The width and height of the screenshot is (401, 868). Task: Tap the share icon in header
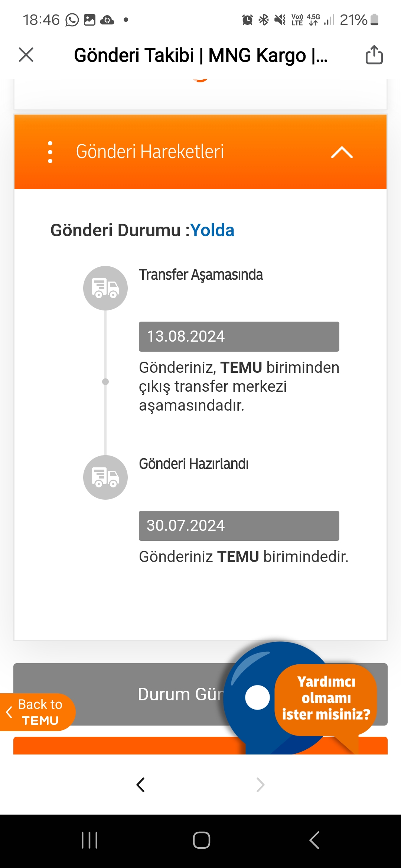pyautogui.click(x=374, y=55)
